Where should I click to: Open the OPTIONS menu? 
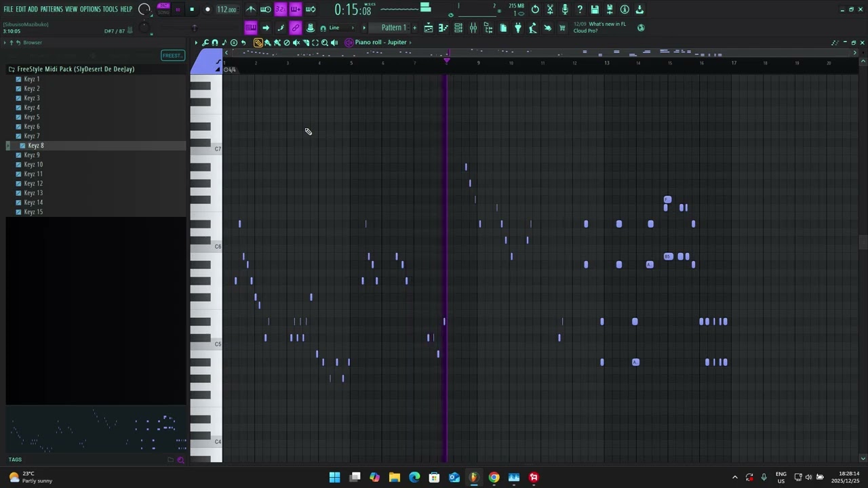90,9
